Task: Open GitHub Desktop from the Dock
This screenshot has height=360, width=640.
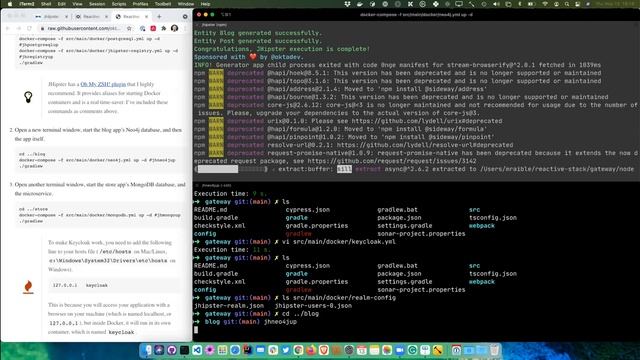Action: [172, 350]
